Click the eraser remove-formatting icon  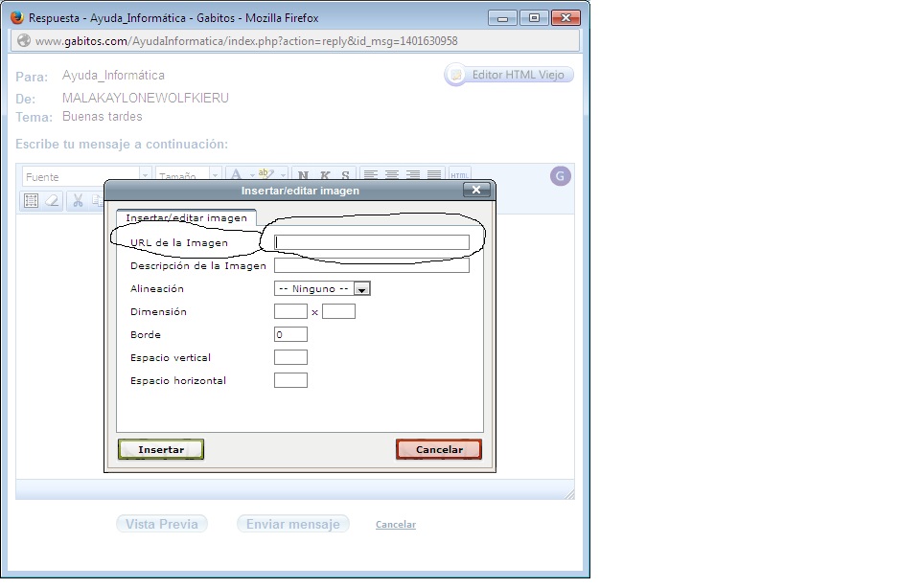53,200
